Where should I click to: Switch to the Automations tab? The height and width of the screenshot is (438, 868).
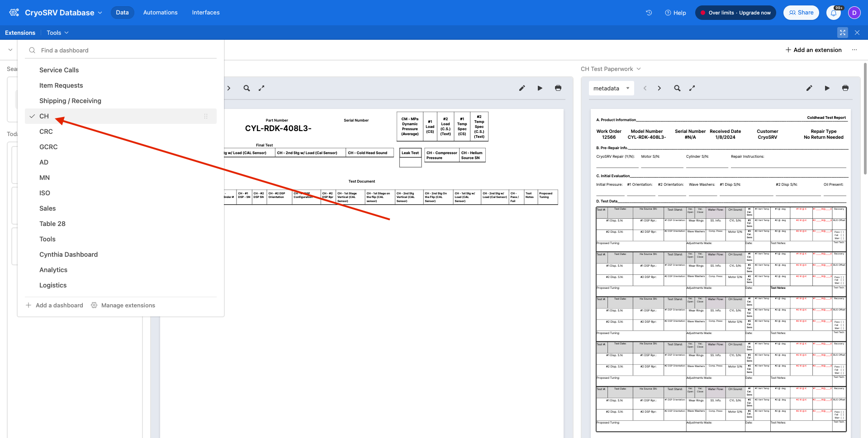[x=160, y=12]
